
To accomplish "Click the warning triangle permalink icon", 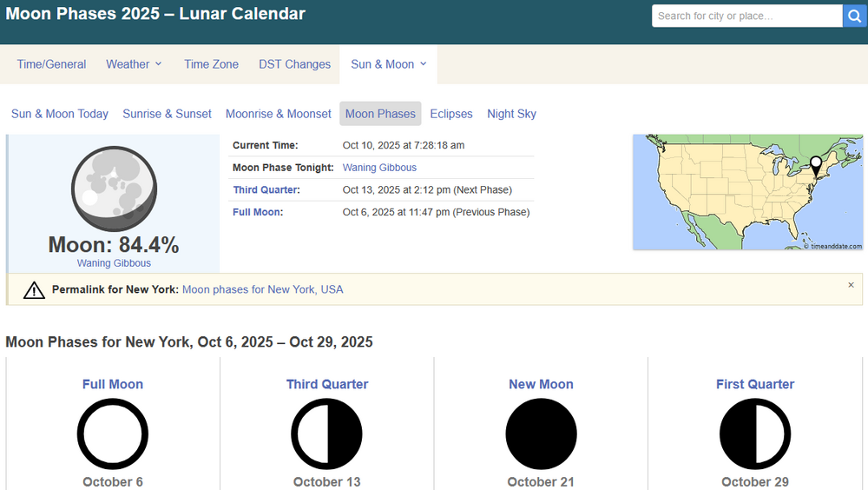I will 34,290.
